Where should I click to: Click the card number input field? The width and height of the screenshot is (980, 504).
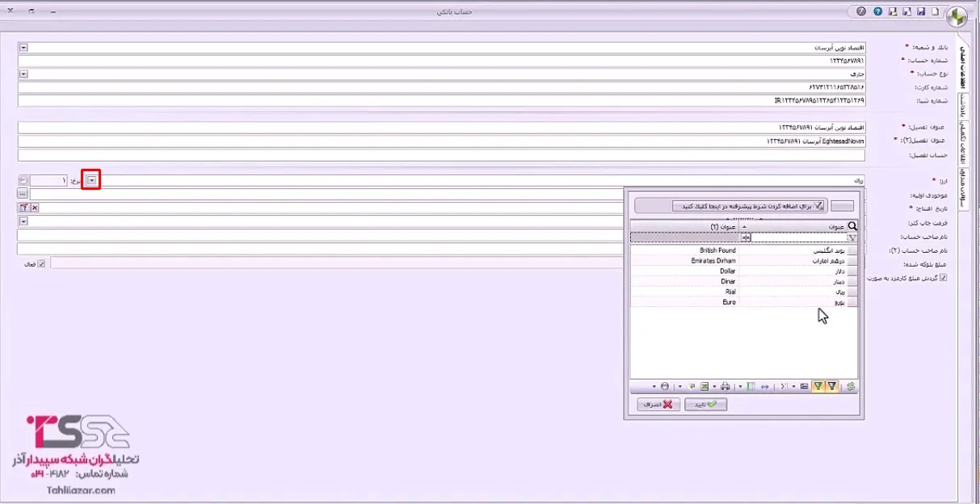441,86
